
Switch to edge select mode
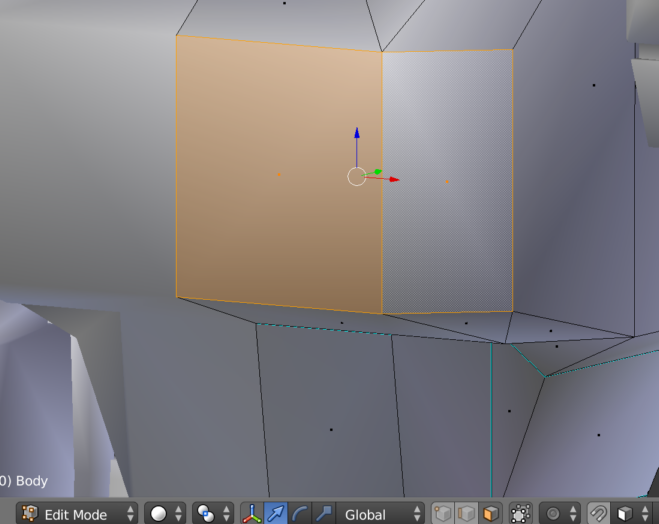[466, 514]
